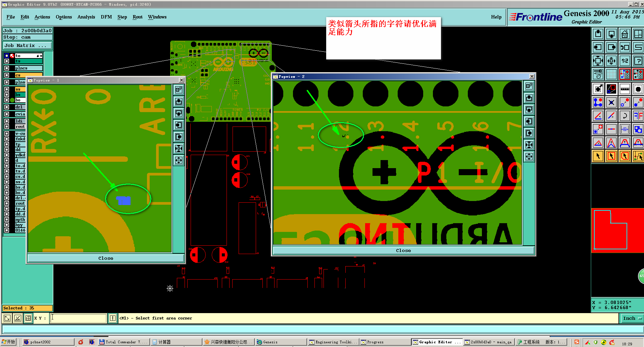Screen dimensions: 644x347
Task: Select the rectangle area selection tool
Action: [611, 156]
